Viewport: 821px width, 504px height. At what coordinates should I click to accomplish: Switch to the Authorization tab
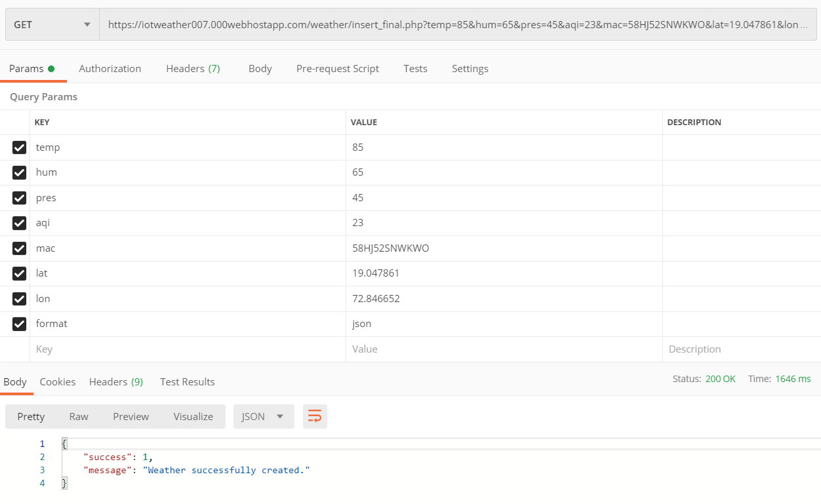[x=110, y=69]
